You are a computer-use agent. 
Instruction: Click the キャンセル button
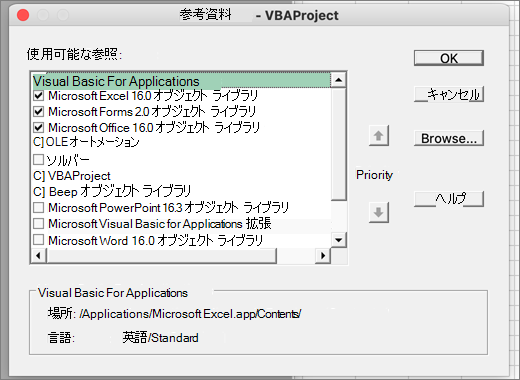[449, 94]
